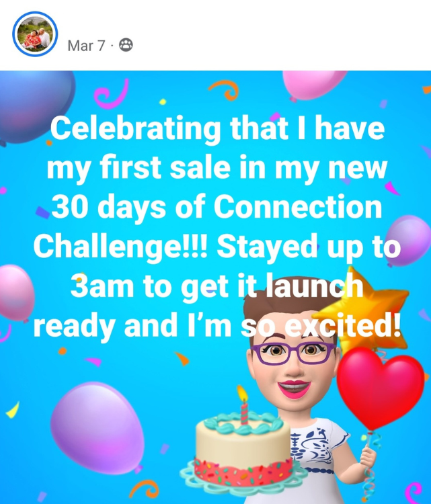Open the poster's circular profile picture

tap(35, 34)
